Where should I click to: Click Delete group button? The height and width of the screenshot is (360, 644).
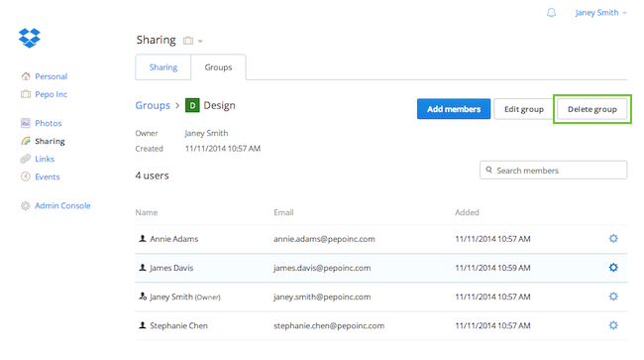591,109
